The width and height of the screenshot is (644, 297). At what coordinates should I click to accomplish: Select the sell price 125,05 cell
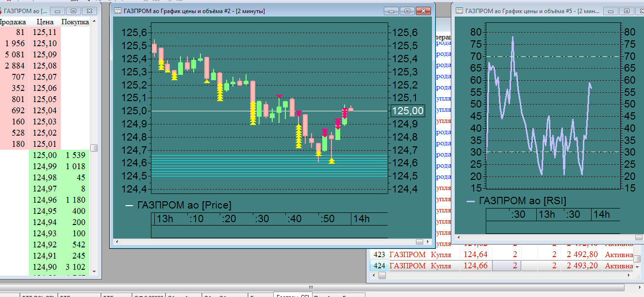45,100
